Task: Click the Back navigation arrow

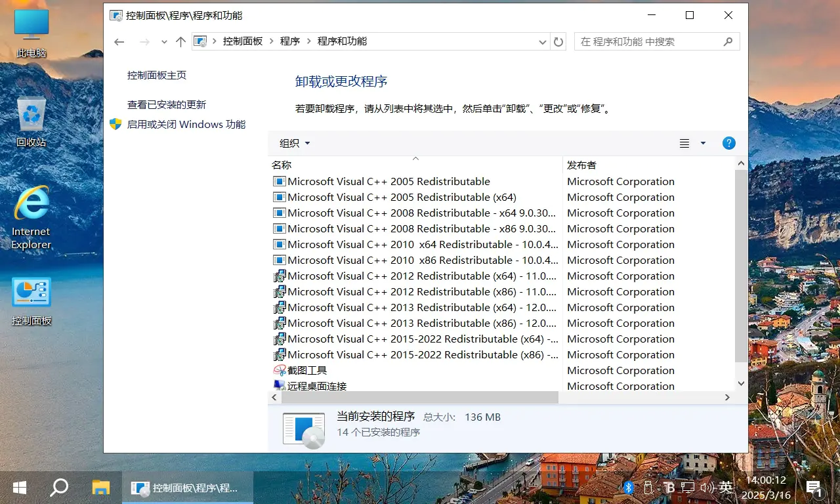Action: [x=119, y=41]
